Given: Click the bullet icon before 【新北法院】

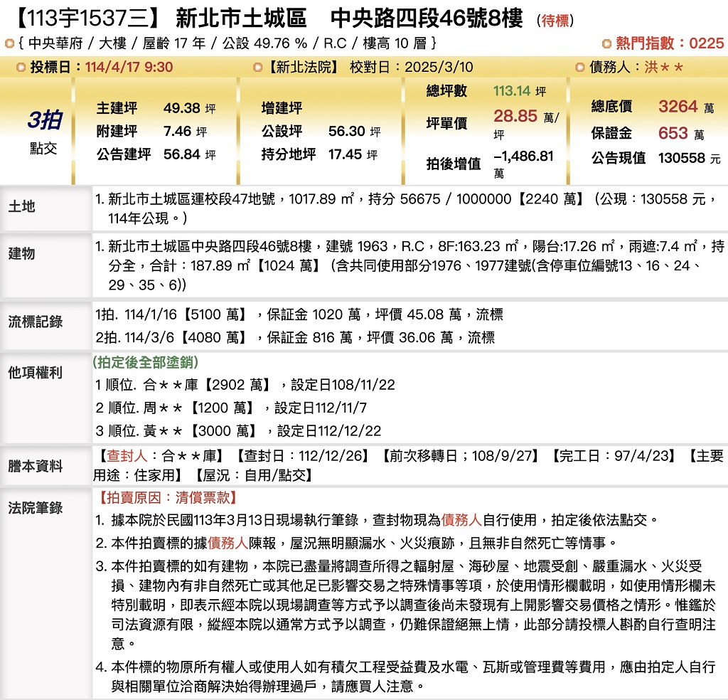Looking at the screenshot, I should pyautogui.click(x=257, y=68).
